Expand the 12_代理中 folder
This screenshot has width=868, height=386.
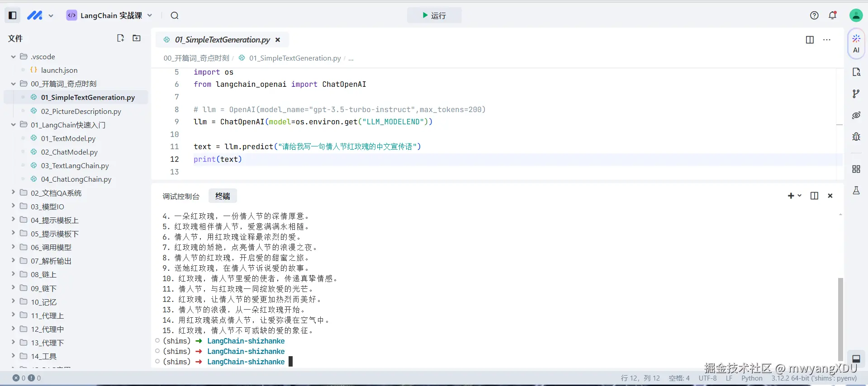13,329
